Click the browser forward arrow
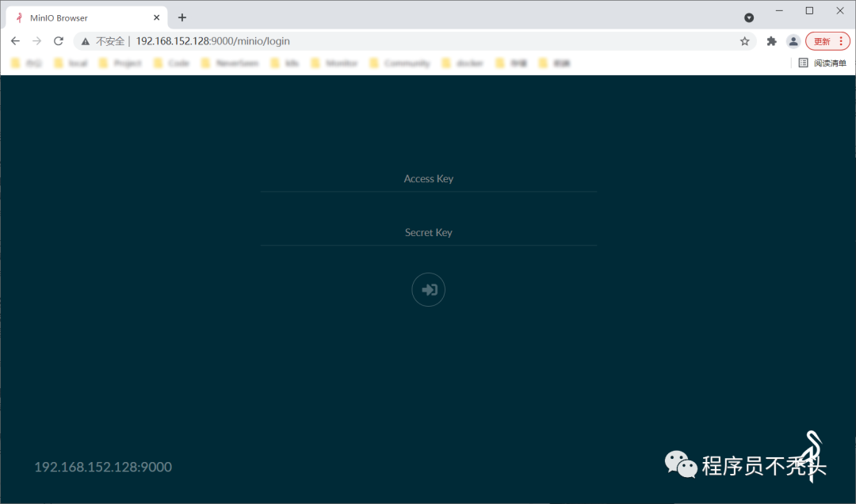Screen dimensions: 856x504 click(36, 41)
